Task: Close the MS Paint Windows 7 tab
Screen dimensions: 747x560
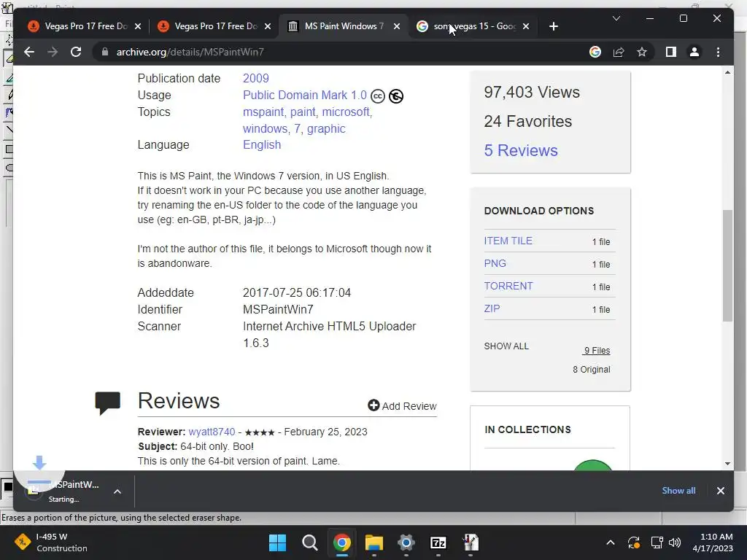Action: click(x=396, y=26)
